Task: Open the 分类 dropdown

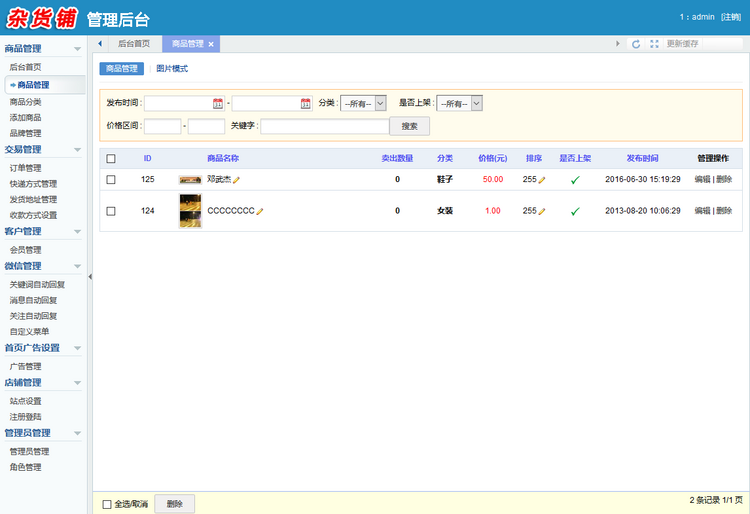Action: click(x=363, y=103)
